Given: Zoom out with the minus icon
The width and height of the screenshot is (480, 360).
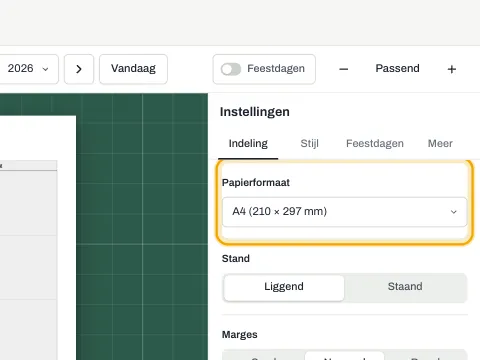Looking at the screenshot, I should tap(344, 69).
